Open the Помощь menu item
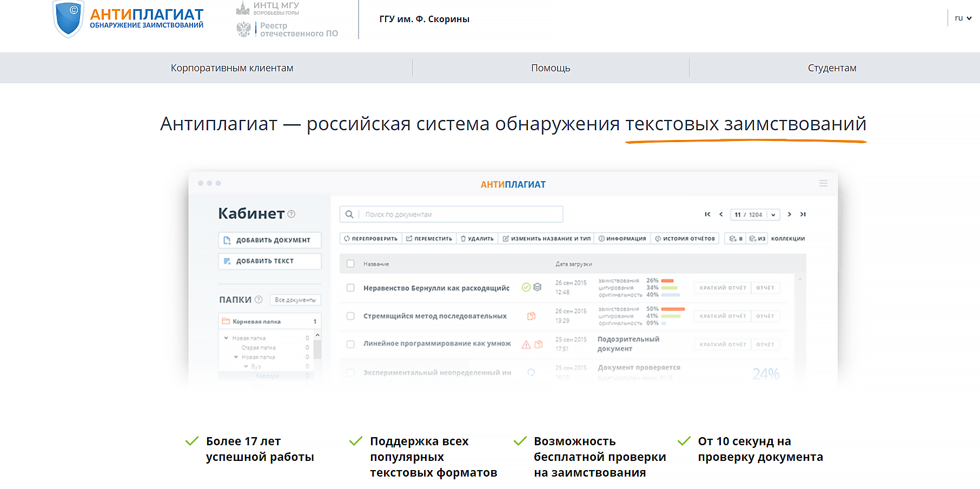The image size is (980, 489). pos(551,68)
